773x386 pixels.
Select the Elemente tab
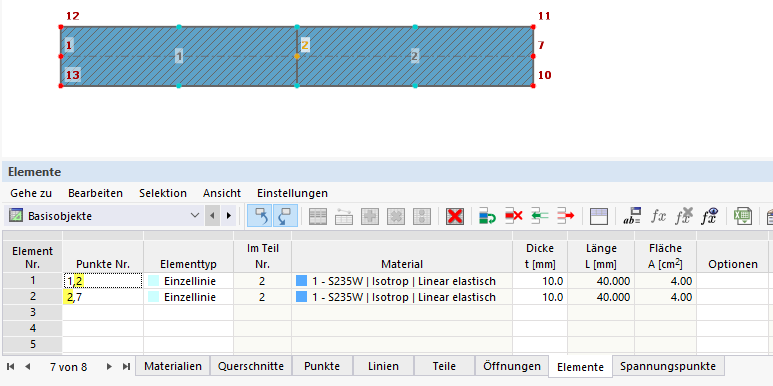point(580,367)
